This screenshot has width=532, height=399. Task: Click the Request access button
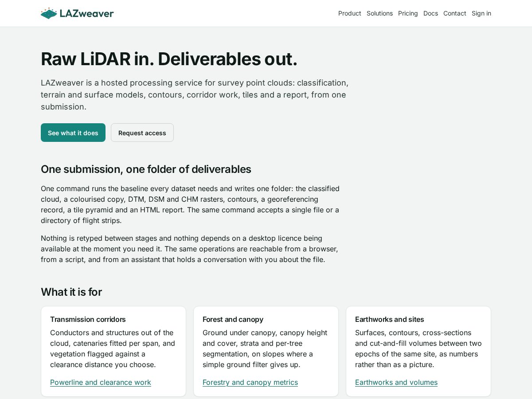pos(142,133)
